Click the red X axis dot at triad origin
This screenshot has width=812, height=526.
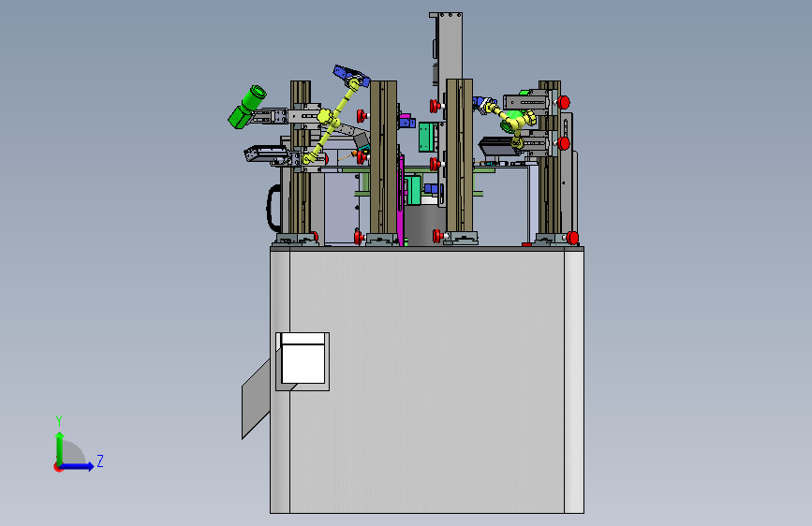(58, 467)
